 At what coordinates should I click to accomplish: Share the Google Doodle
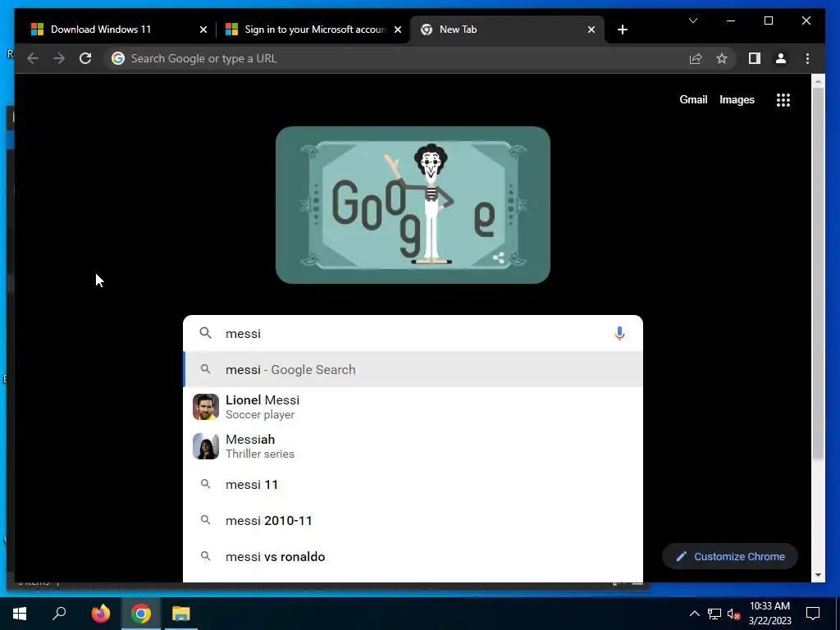click(498, 258)
